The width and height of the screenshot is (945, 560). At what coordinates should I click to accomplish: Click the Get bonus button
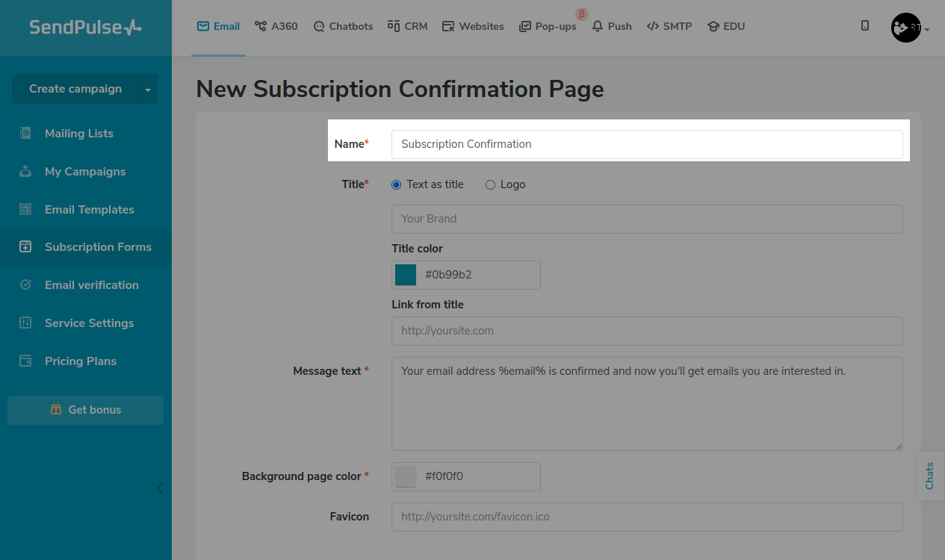[x=85, y=410]
